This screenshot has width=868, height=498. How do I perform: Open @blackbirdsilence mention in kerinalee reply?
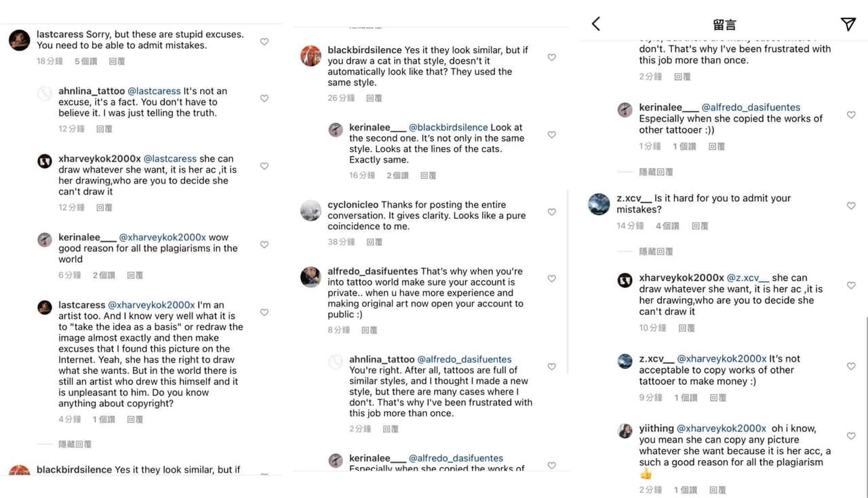[448, 127]
